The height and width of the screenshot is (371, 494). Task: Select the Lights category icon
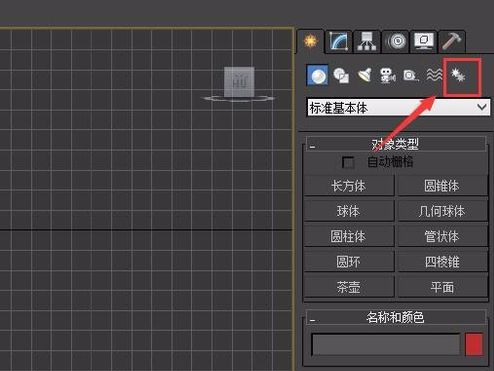point(364,75)
